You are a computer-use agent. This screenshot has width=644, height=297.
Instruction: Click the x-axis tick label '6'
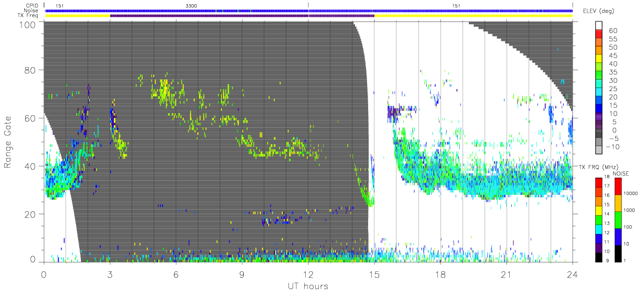(x=176, y=274)
